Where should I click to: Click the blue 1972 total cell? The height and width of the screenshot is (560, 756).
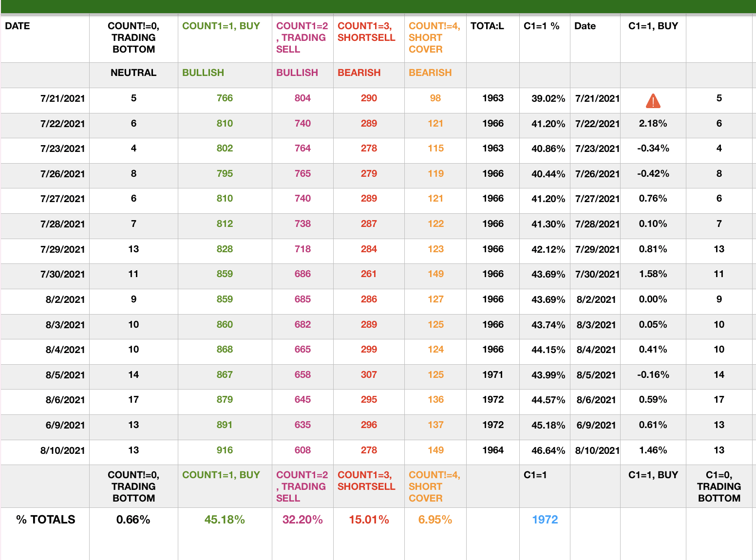pos(545,520)
